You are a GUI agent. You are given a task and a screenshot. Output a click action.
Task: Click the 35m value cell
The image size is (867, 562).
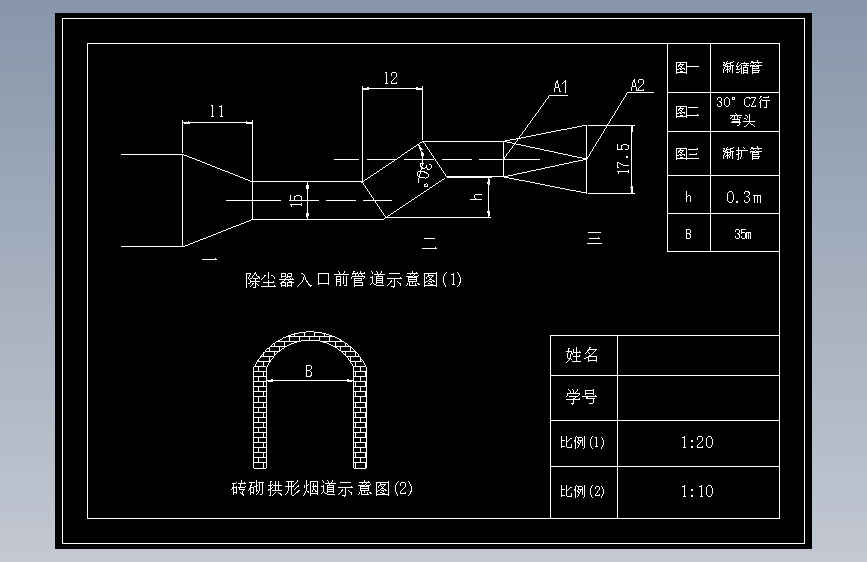coord(745,233)
